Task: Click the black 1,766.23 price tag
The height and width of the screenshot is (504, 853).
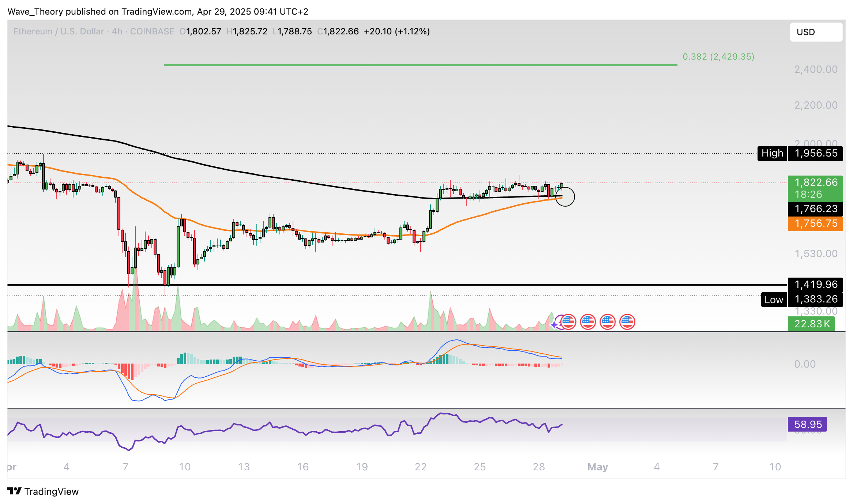Action: tap(815, 209)
